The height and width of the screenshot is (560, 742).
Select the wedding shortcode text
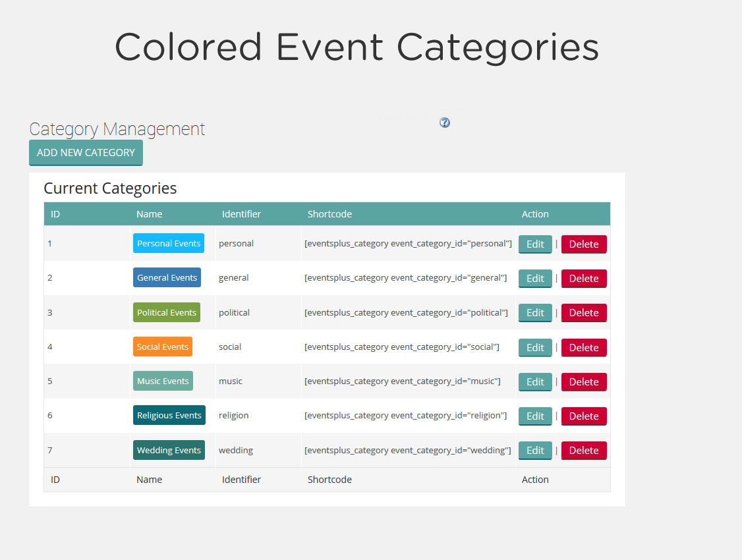(x=408, y=450)
